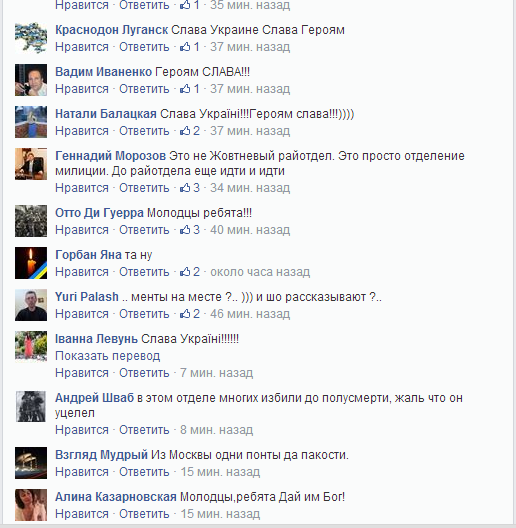Open Отто Ди Гуерра profile link
The image size is (516, 528).
point(99,213)
